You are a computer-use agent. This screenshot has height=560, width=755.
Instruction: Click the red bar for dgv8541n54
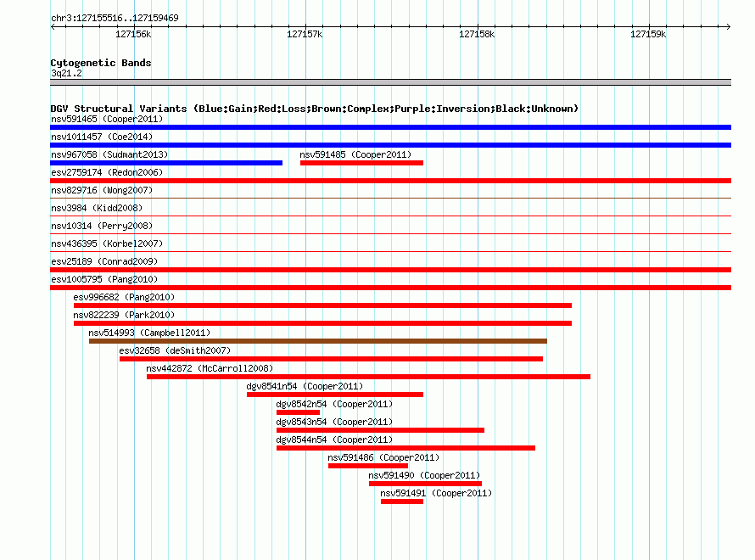point(335,395)
